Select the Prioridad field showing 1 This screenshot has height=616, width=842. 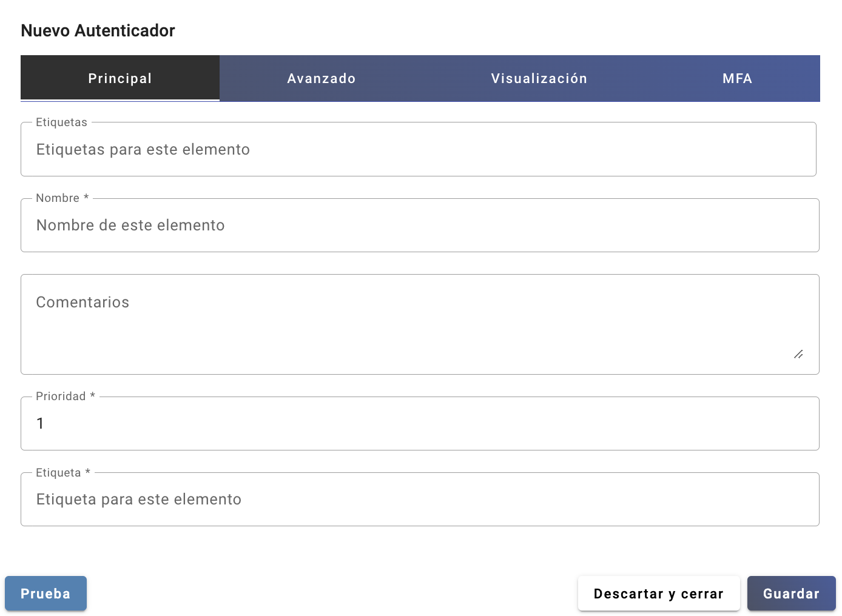[x=419, y=424]
